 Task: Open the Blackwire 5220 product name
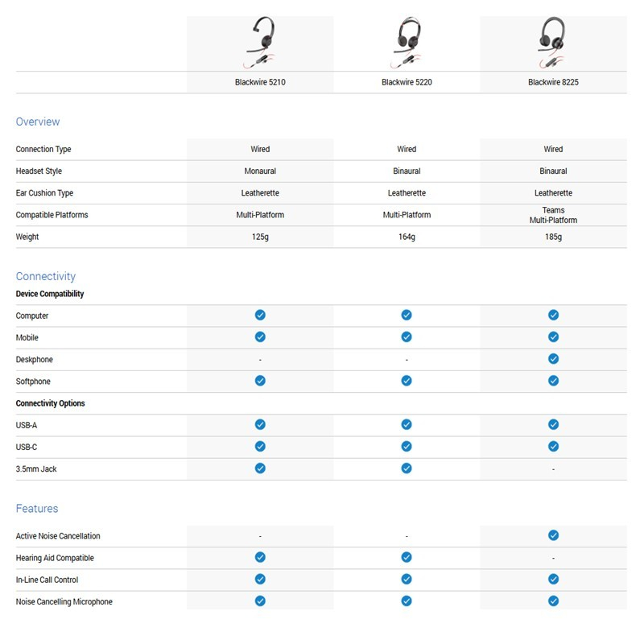click(407, 82)
